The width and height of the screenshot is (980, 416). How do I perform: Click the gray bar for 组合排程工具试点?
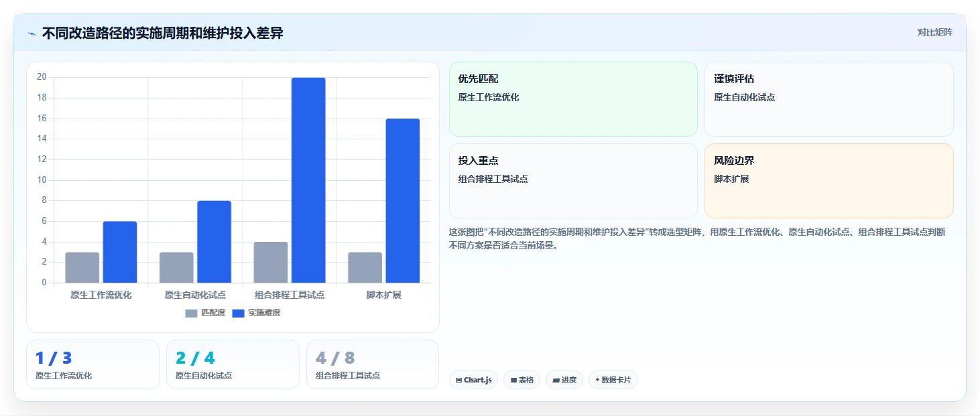point(271,263)
